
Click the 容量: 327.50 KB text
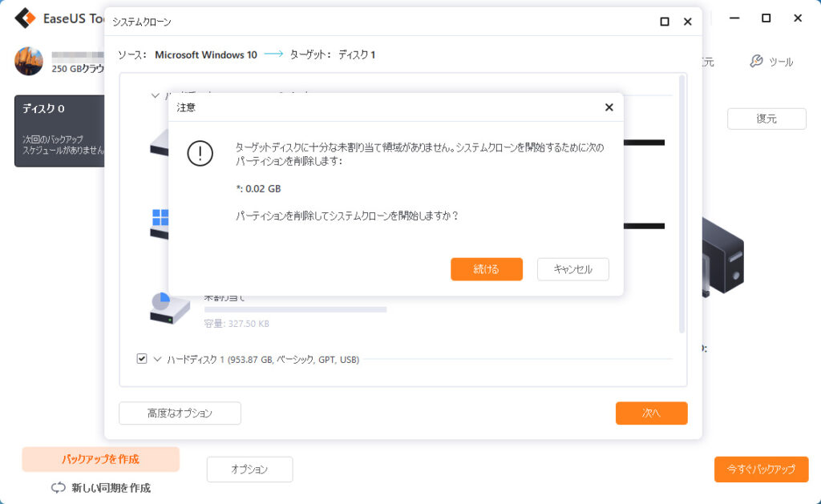click(237, 324)
